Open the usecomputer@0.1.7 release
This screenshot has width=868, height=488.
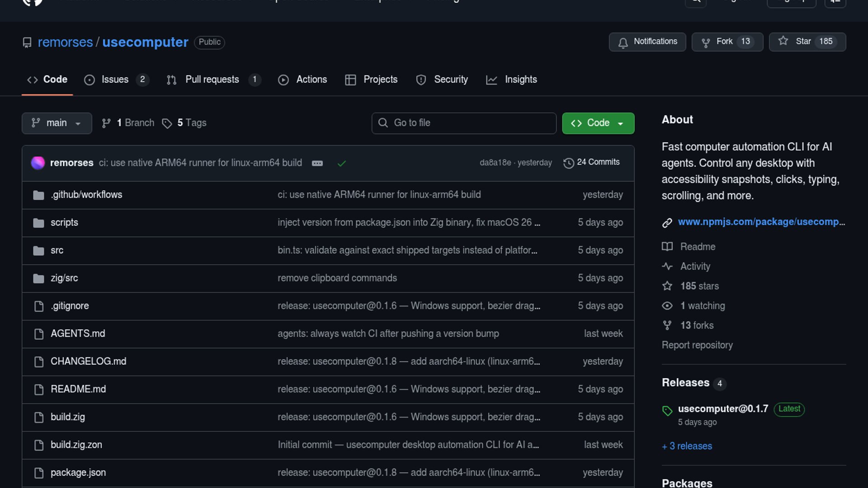point(722,409)
